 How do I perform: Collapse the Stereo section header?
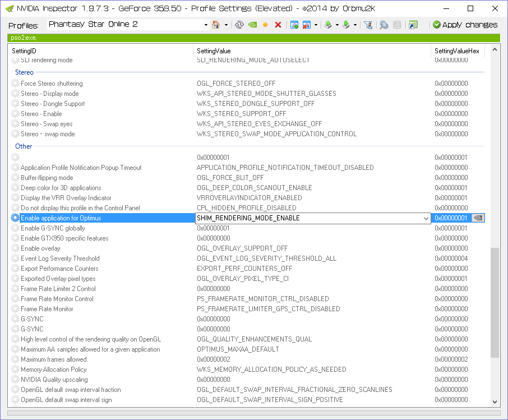tap(24, 72)
